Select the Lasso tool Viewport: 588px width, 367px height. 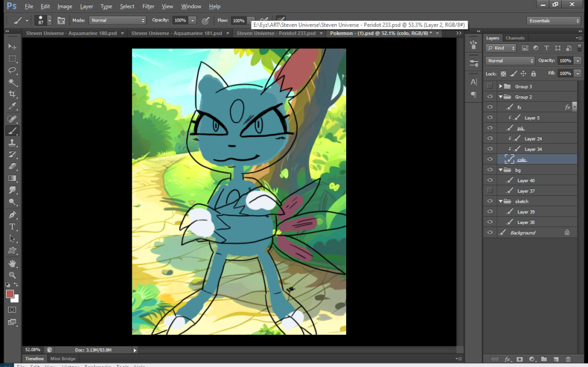tap(12, 70)
